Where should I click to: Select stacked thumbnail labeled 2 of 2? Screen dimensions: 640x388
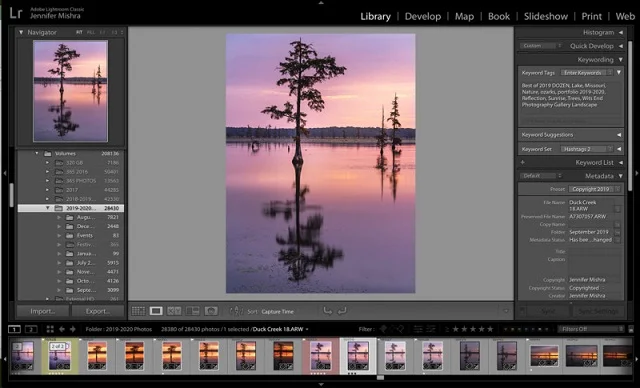[60, 356]
